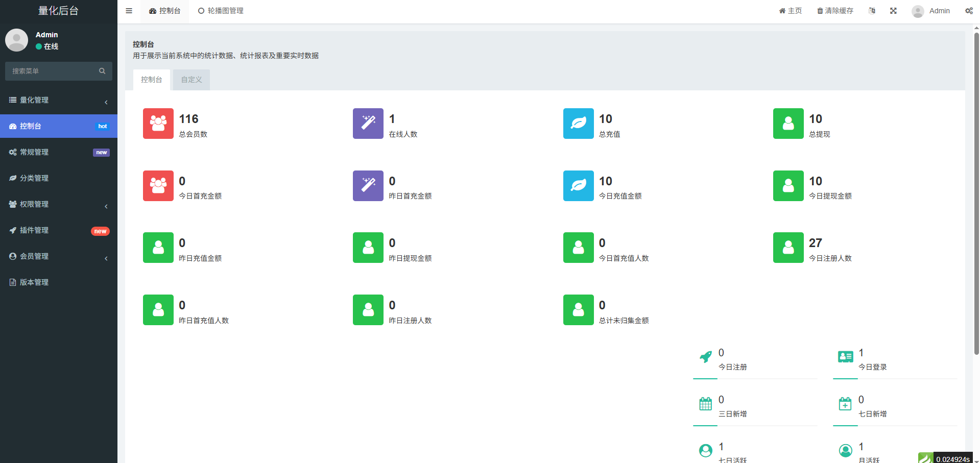The height and width of the screenshot is (463, 980).
Task: Click the green 今日提现金额 icon
Action: tap(788, 186)
